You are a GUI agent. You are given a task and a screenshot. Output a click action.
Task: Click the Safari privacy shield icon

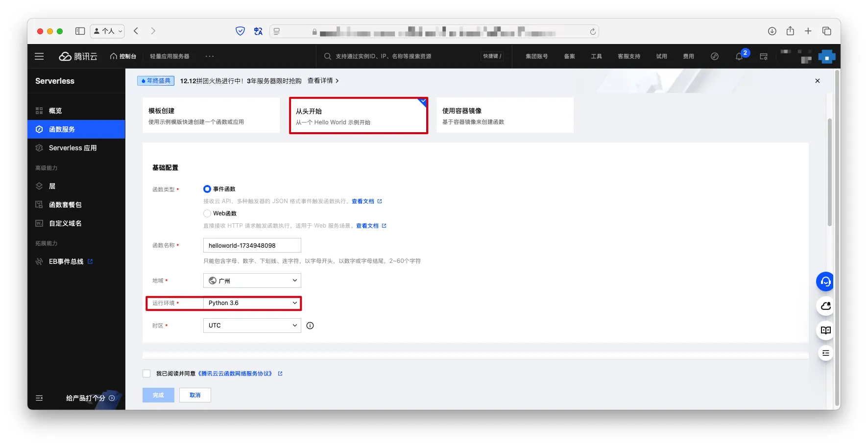coord(240,31)
